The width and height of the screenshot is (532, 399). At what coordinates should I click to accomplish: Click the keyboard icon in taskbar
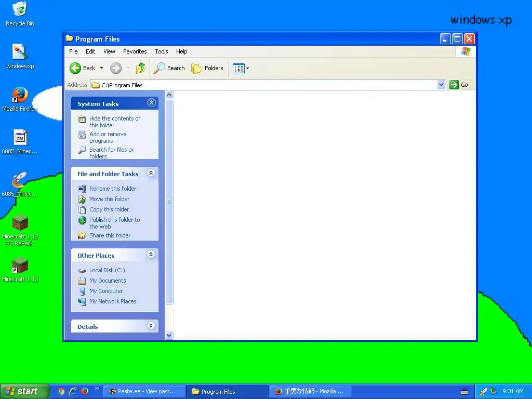(x=464, y=392)
